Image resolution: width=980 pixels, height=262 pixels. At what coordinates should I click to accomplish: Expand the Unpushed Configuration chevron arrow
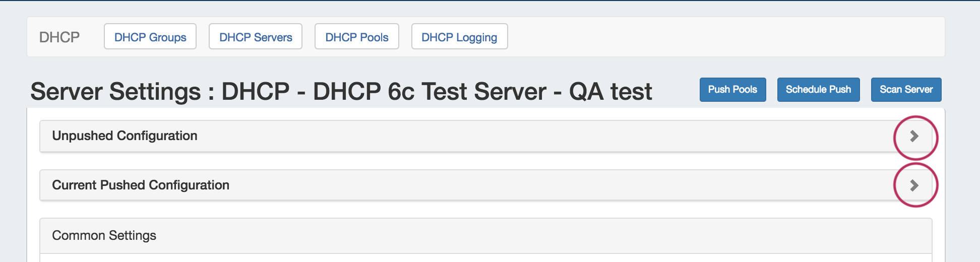point(914,136)
